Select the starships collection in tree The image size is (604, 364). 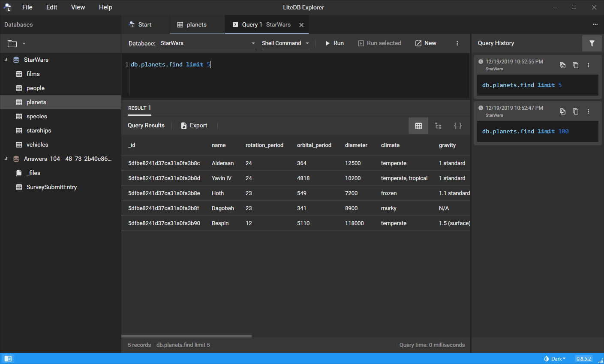click(39, 130)
